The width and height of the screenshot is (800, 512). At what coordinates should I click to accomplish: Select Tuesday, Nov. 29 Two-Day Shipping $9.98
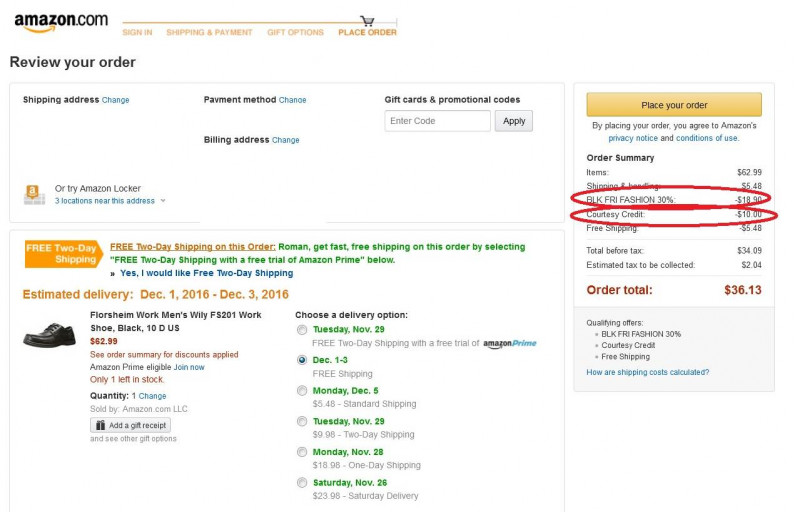click(x=302, y=421)
